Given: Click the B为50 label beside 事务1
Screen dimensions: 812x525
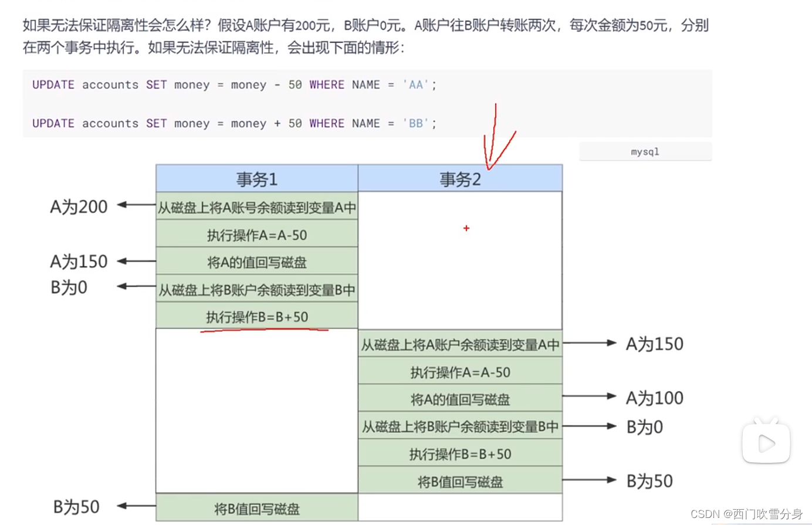Looking at the screenshot, I should (x=76, y=506).
